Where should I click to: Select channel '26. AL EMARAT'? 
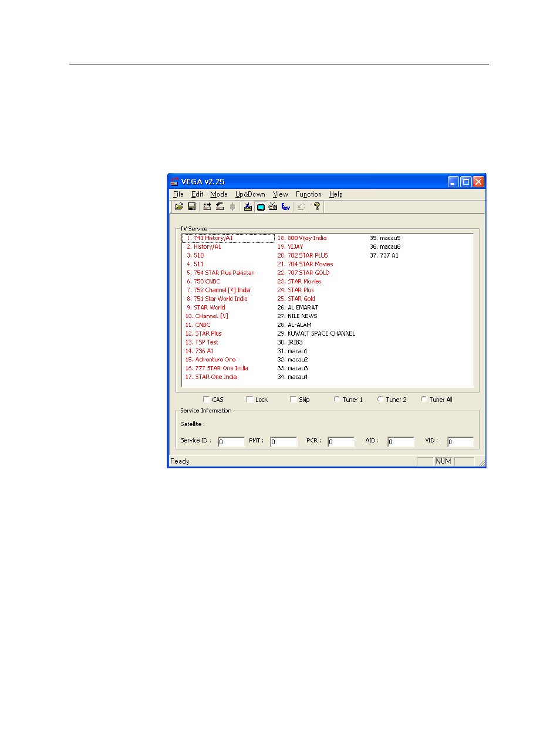298,307
